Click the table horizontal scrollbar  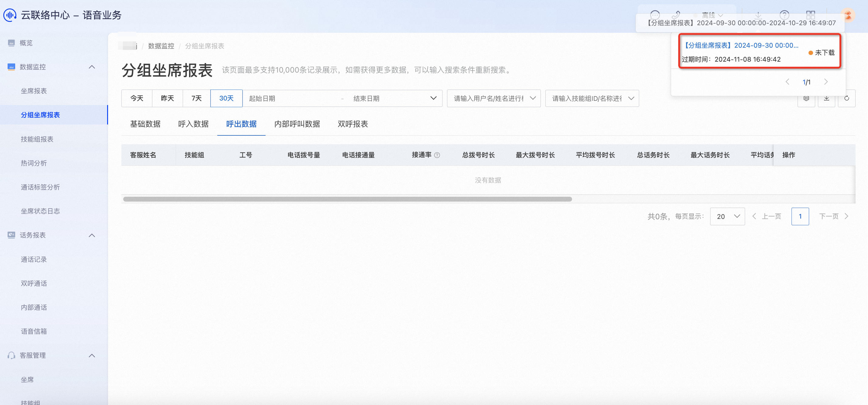tap(348, 199)
